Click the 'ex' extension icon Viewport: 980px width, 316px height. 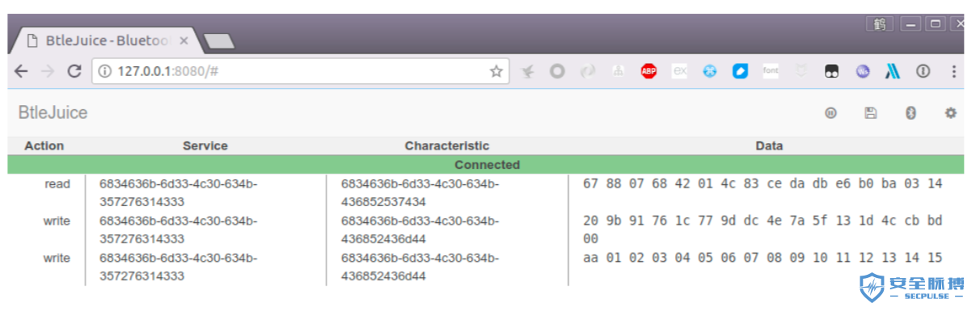[x=680, y=71]
